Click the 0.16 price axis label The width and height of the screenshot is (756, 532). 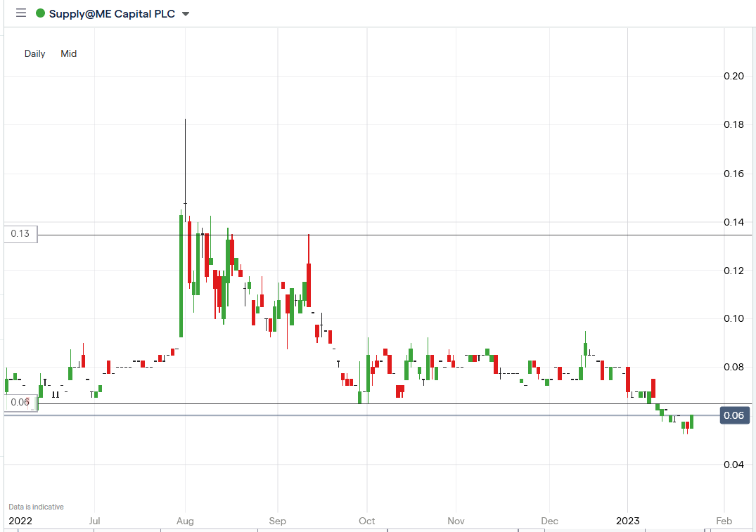[733, 174]
